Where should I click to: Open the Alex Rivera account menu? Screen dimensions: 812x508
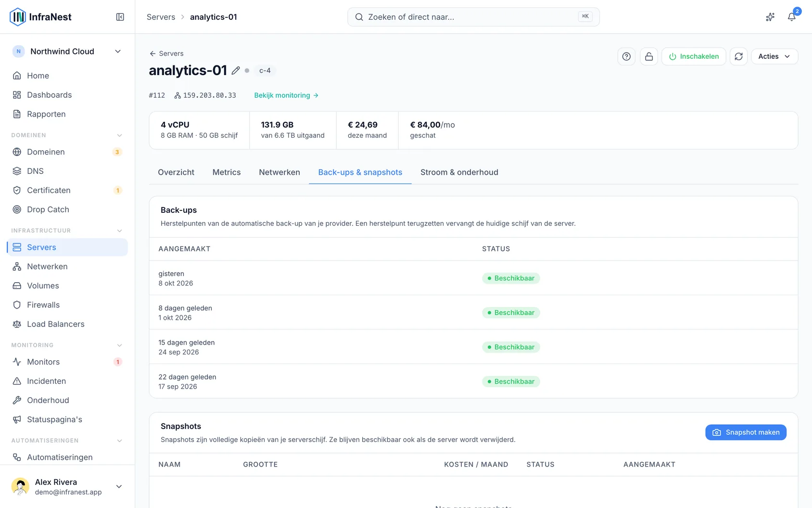point(67,486)
